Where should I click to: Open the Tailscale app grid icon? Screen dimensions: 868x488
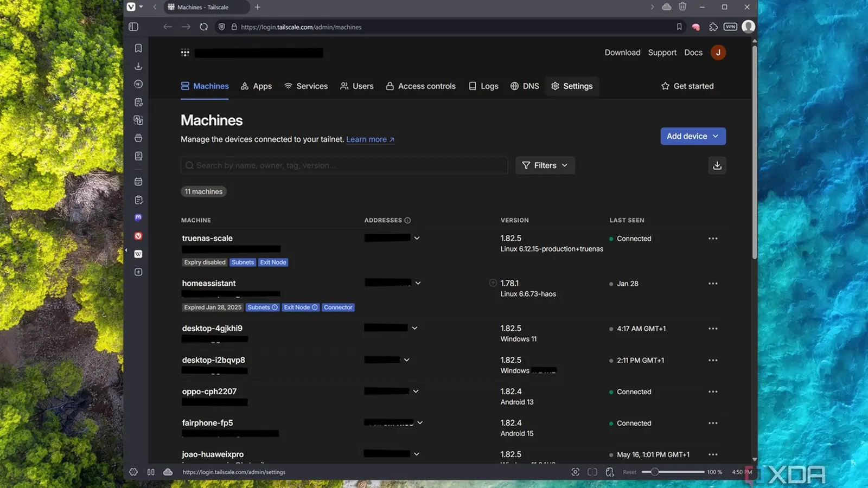pos(185,53)
